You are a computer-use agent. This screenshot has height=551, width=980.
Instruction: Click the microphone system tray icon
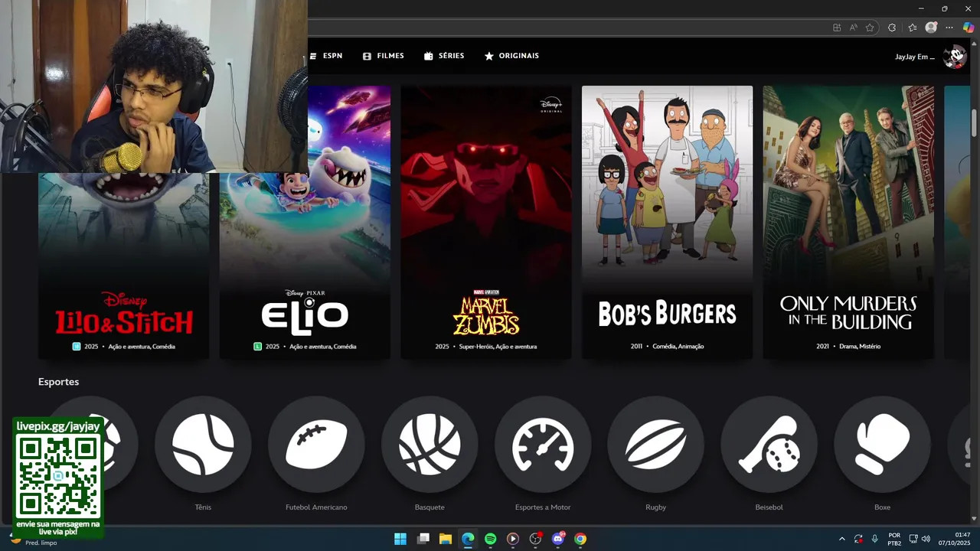pos(874,539)
